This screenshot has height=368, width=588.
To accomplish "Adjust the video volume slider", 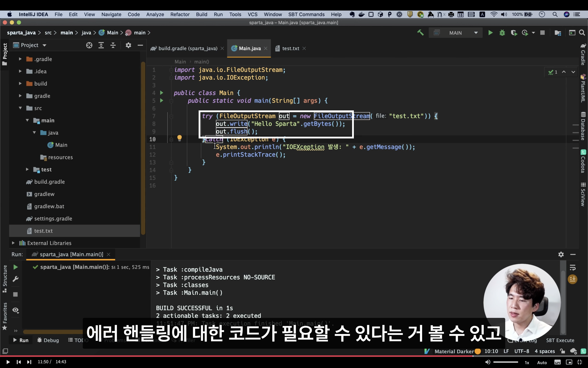I will point(506,362).
